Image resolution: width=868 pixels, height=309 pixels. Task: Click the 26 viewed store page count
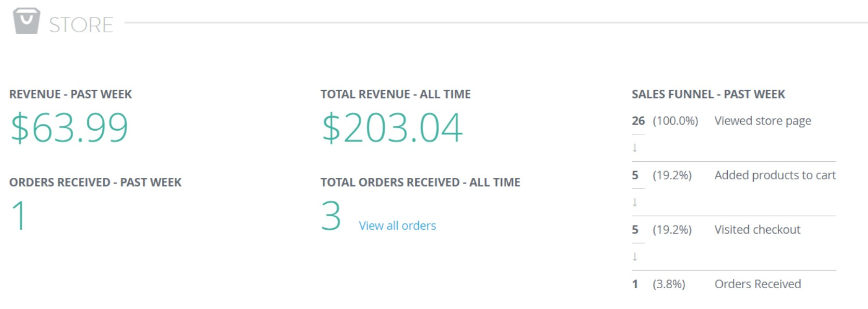click(x=638, y=121)
